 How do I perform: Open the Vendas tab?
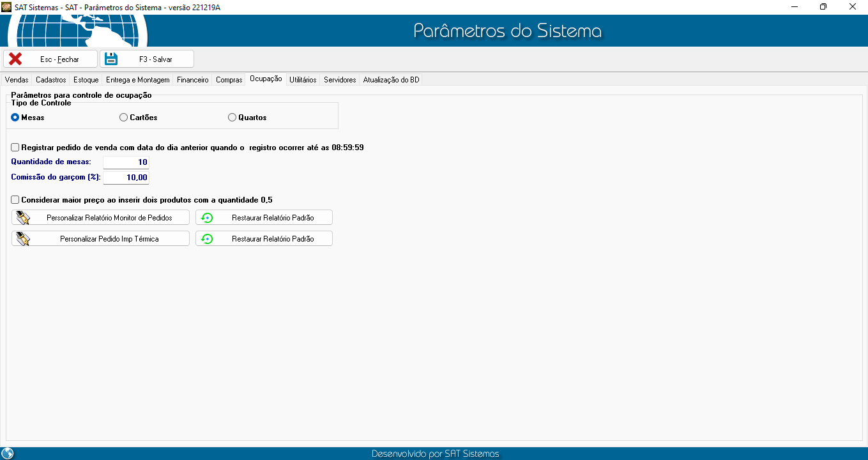pyautogui.click(x=17, y=80)
